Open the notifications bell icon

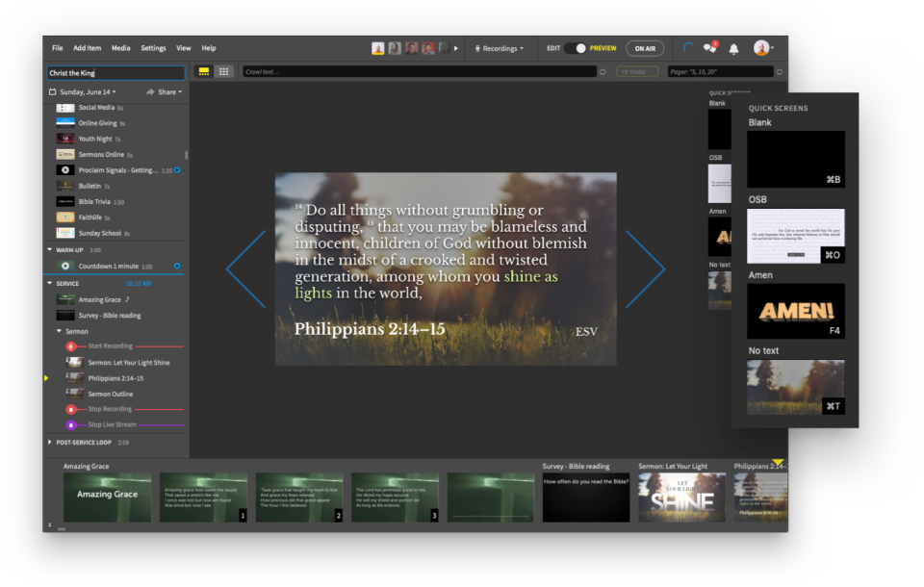click(x=733, y=47)
